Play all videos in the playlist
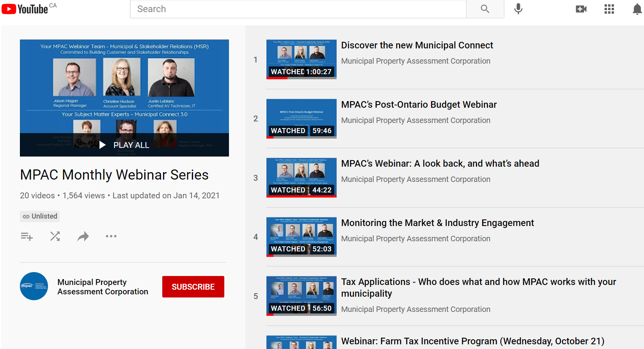 coord(124,145)
